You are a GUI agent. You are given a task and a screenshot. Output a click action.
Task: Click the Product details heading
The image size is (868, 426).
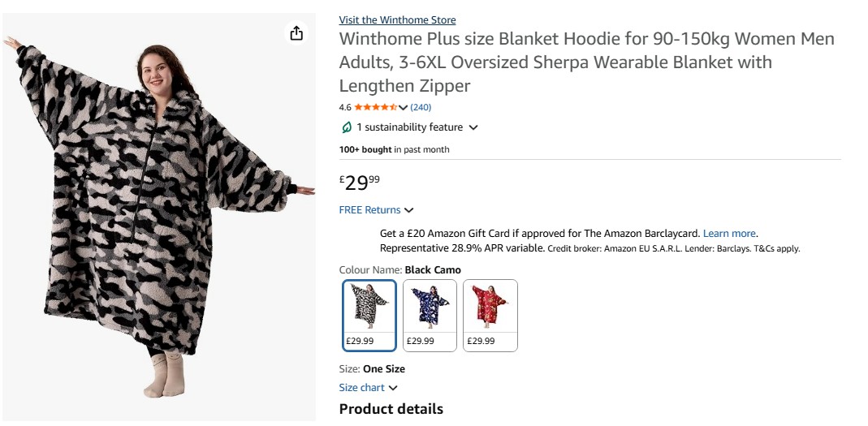click(x=391, y=409)
